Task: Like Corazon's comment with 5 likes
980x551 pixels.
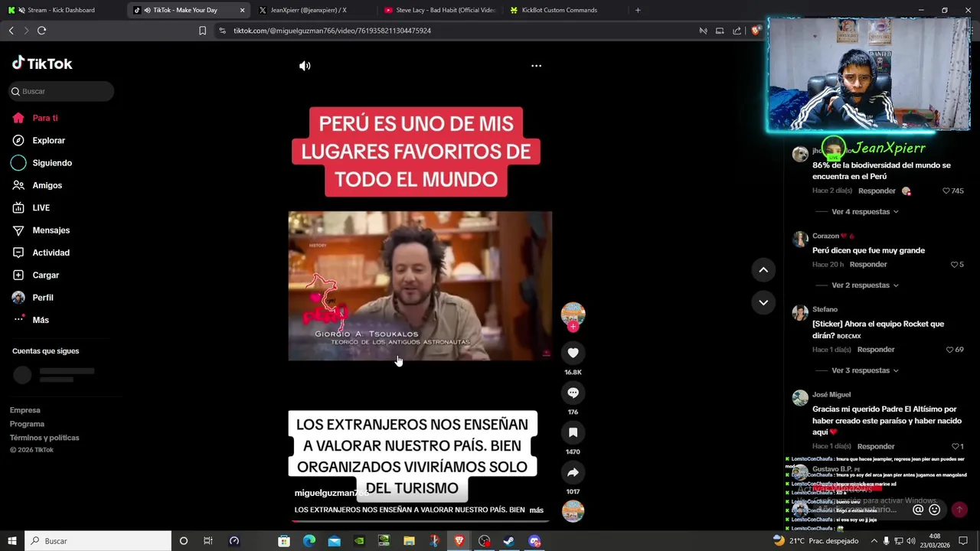Action: (x=955, y=264)
